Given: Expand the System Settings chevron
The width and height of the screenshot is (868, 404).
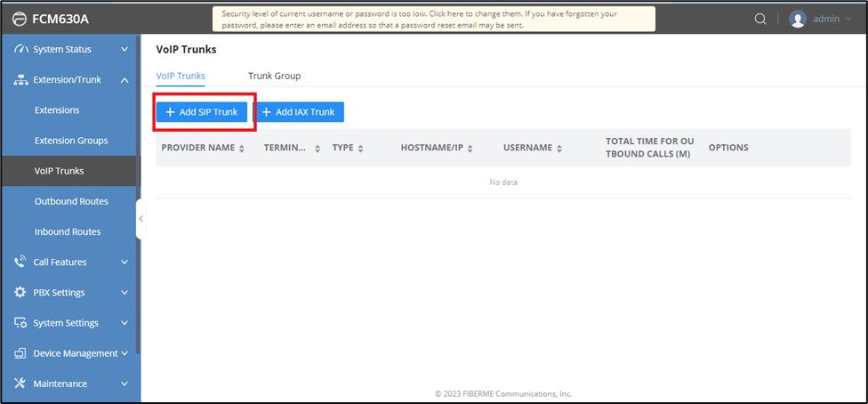Looking at the screenshot, I should click(125, 322).
